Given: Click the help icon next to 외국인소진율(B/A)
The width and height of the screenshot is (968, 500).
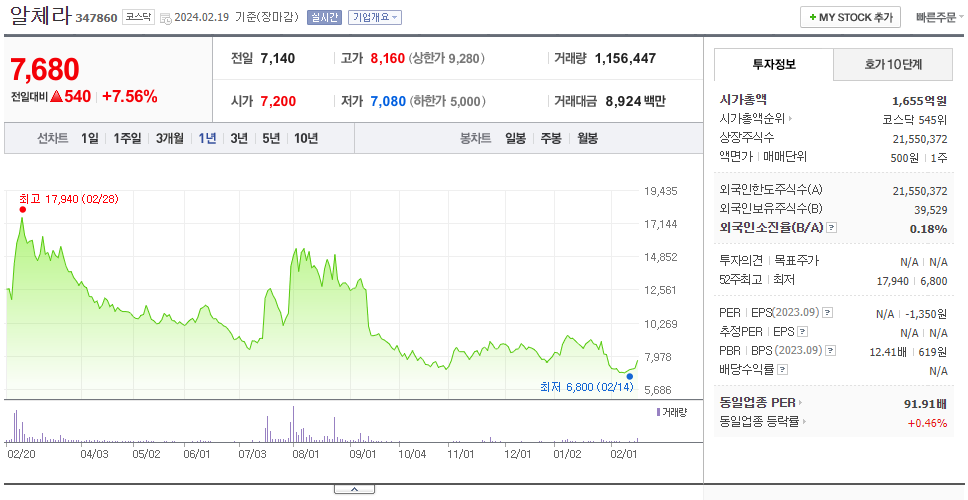Looking at the screenshot, I should click(x=832, y=228).
